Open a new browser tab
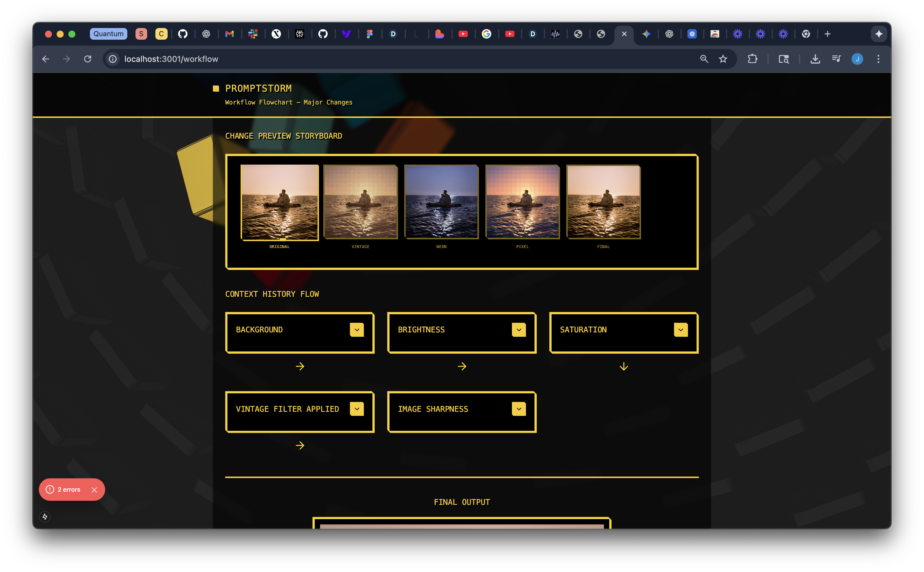This screenshot has height=572, width=924. tap(827, 34)
